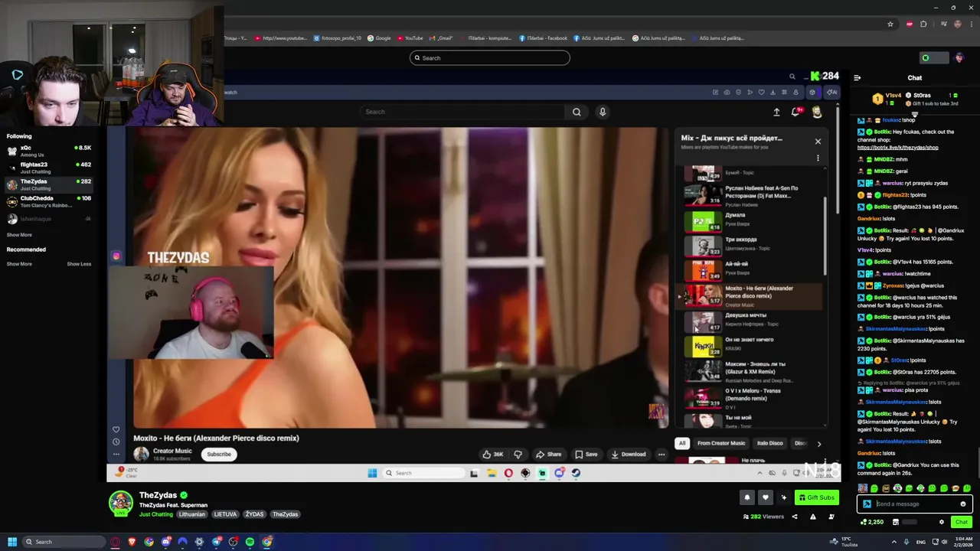The height and width of the screenshot is (551, 980).
Task: Open the ŽYDAS tag
Action: tap(254, 514)
